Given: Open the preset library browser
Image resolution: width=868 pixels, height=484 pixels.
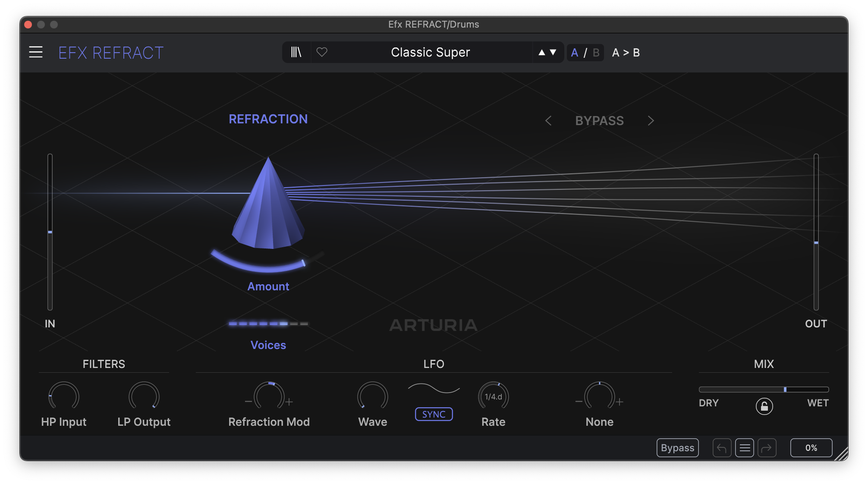Looking at the screenshot, I should tap(296, 52).
